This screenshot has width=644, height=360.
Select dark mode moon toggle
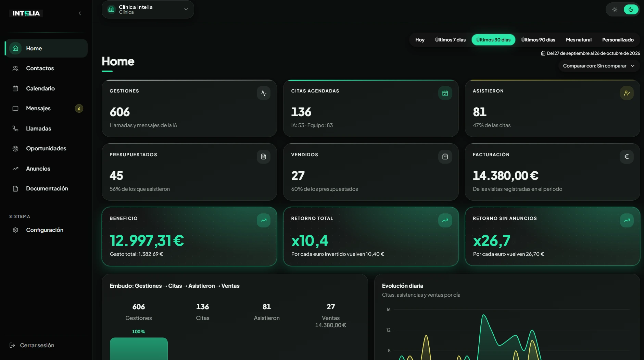point(631,10)
